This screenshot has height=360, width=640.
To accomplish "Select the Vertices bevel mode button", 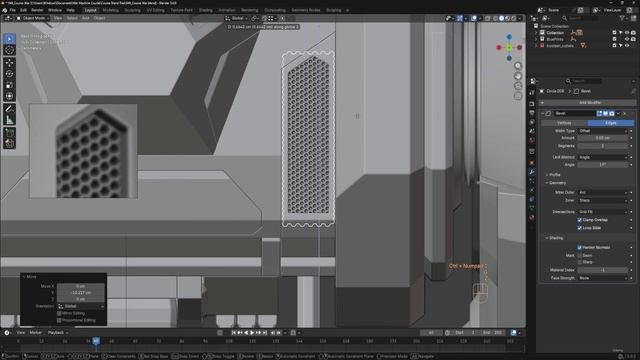I will point(564,123).
